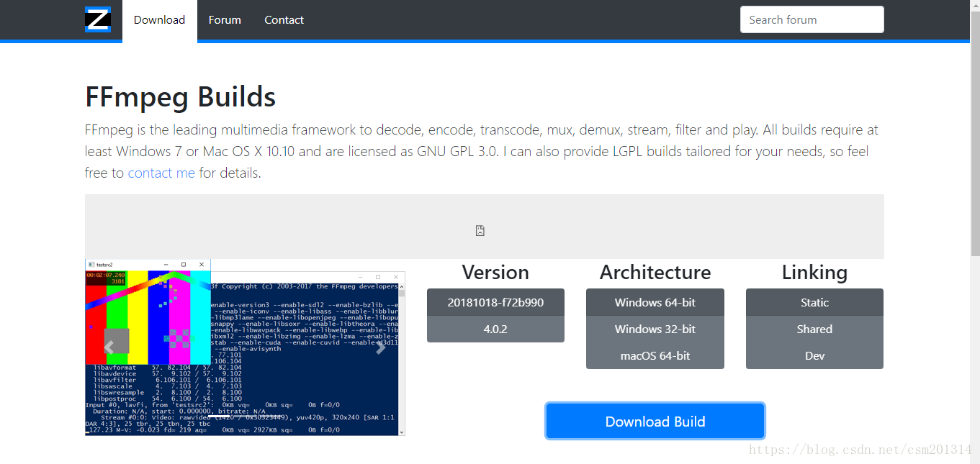Click the broken image icon in the banner
This screenshot has width=980, height=464.
point(480,230)
